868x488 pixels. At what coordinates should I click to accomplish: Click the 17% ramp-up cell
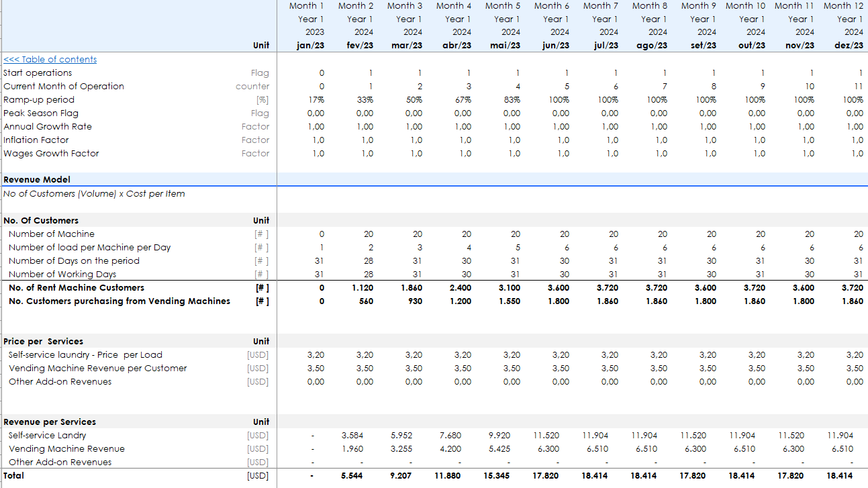(x=316, y=99)
